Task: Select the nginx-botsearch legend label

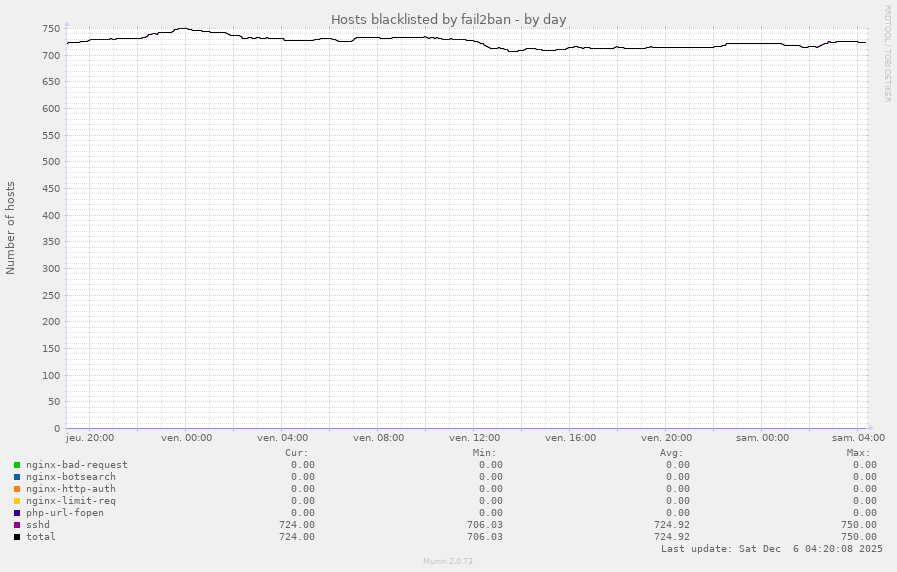Action: [x=70, y=477]
